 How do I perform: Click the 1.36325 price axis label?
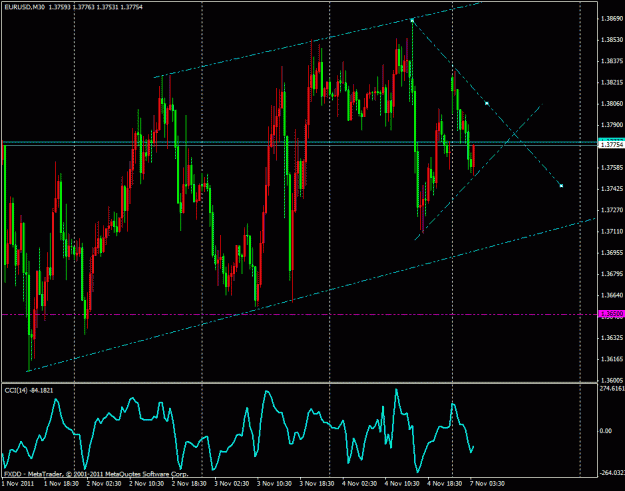tap(612, 338)
